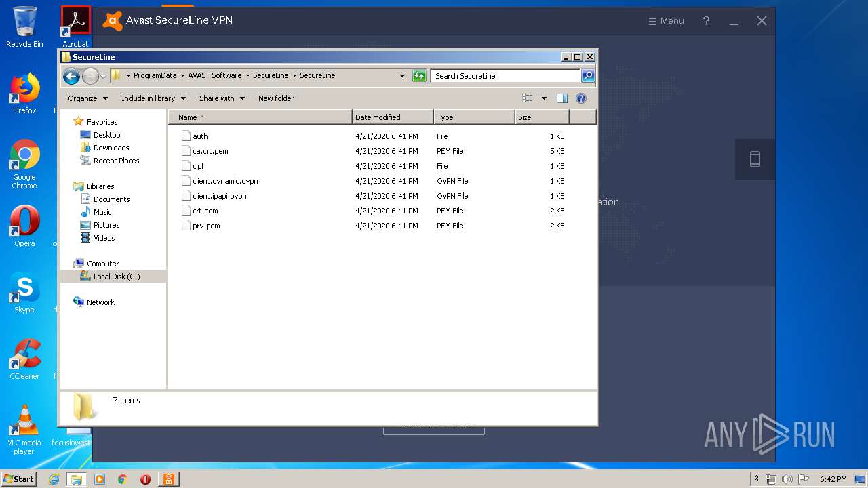This screenshot has width=868, height=488.
Task: Open Avast SecureLine help question mark
Action: (706, 20)
